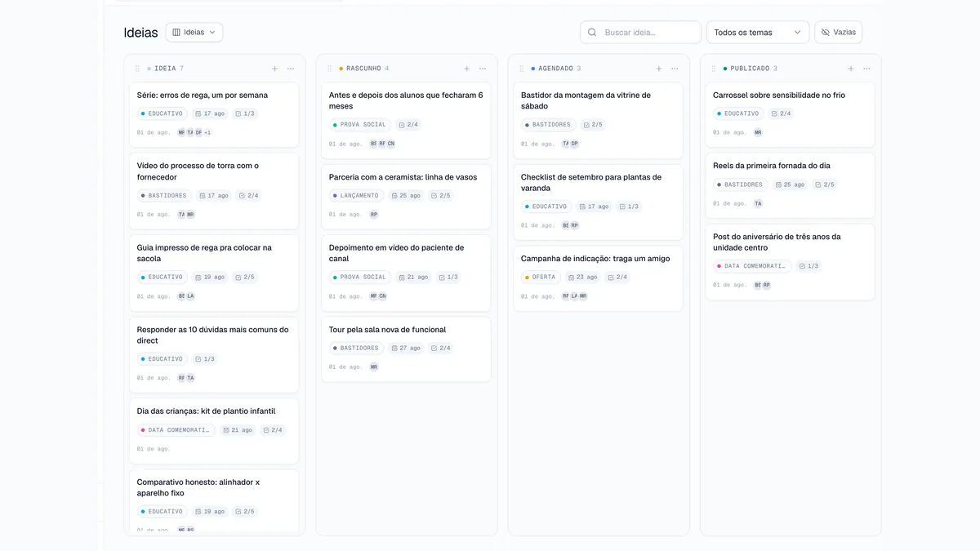Click the +1 avatar overflow on Série card
The width and height of the screenshot is (980, 551).
pyautogui.click(x=207, y=132)
